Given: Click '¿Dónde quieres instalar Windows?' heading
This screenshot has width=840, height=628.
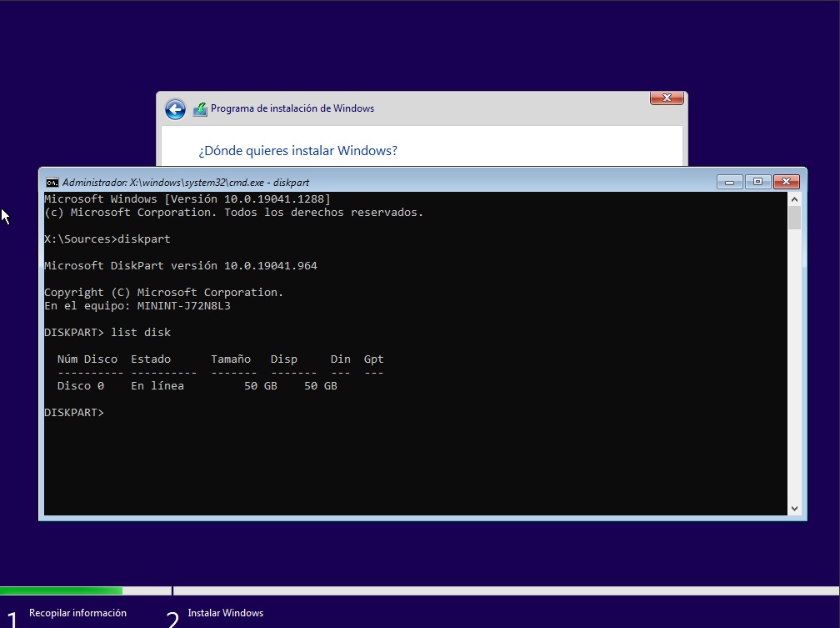Looking at the screenshot, I should 297,151.
